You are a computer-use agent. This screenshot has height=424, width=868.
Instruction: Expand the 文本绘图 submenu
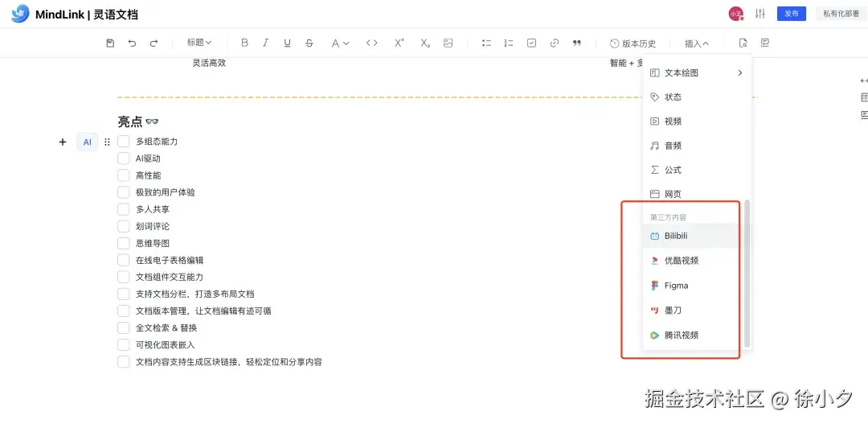(x=696, y=72)
